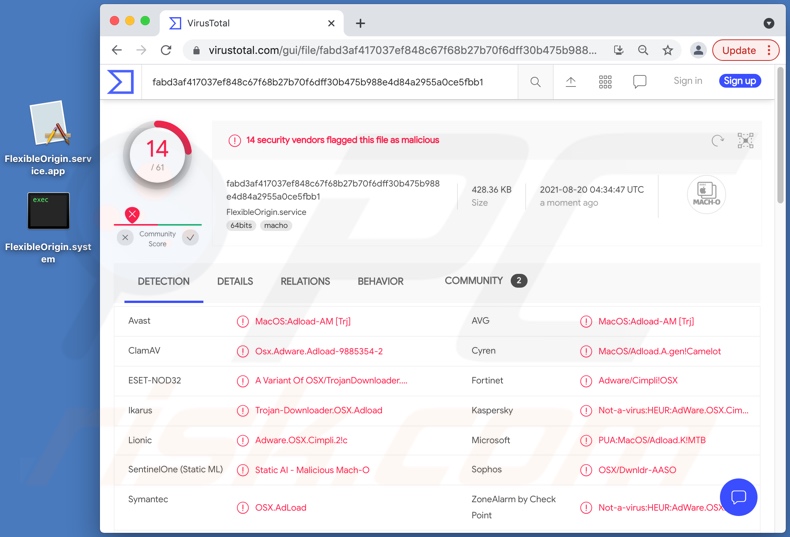Screen dimensions: 790x537
Task: Open Chrome Update menu
Action: 746,50
